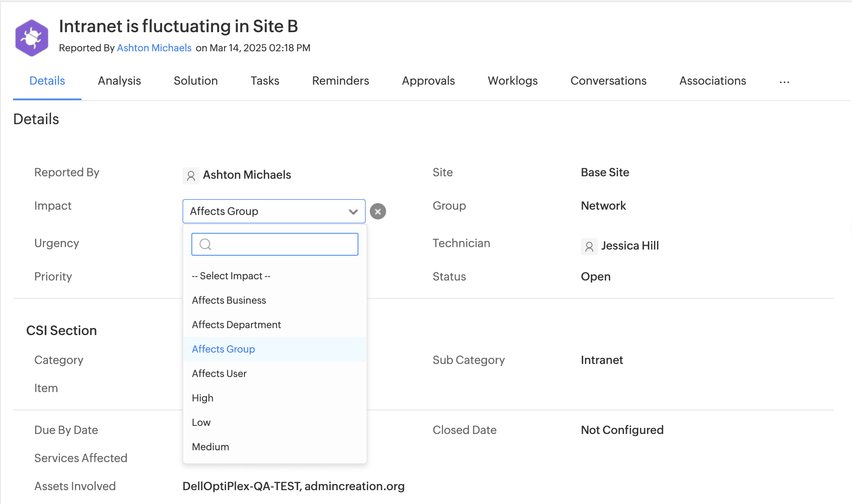
Task: Choose Medium in the Impact list
Action: [210, 447]
